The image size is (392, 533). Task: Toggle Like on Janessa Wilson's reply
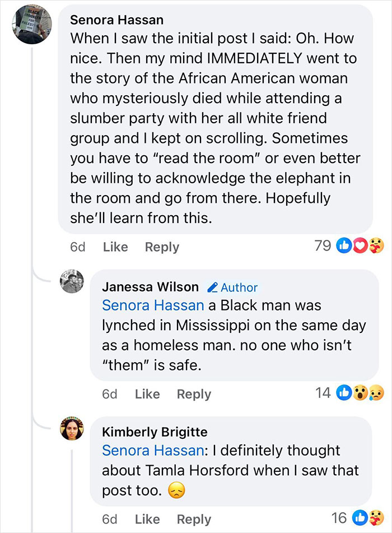pos(147,394)
